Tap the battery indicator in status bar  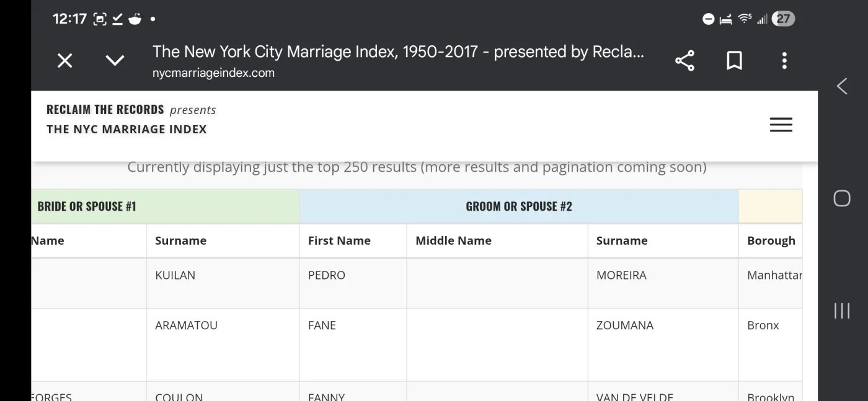[x=783, y=19]
